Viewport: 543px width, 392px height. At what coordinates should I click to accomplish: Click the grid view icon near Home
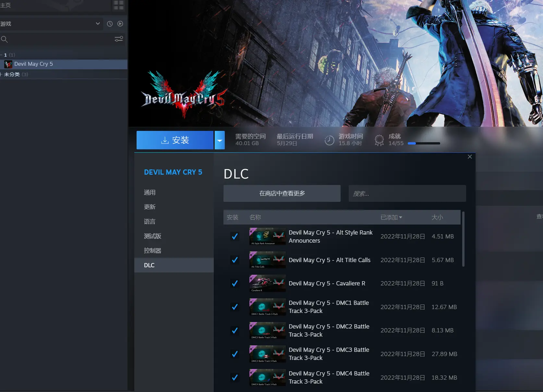click(118, 5)
